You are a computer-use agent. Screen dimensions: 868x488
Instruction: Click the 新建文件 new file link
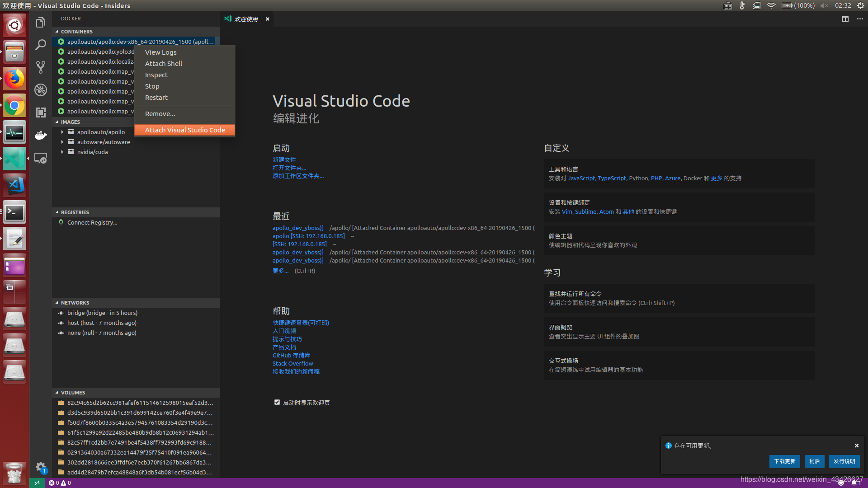click(x=284, y=160)
